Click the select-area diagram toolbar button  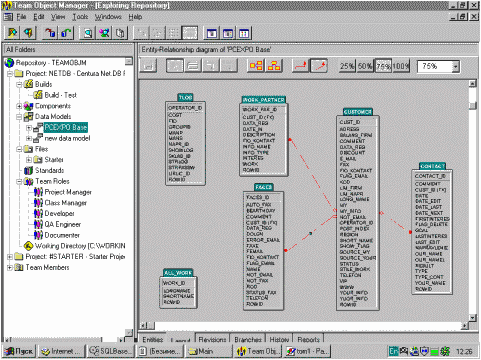[175, 66]
